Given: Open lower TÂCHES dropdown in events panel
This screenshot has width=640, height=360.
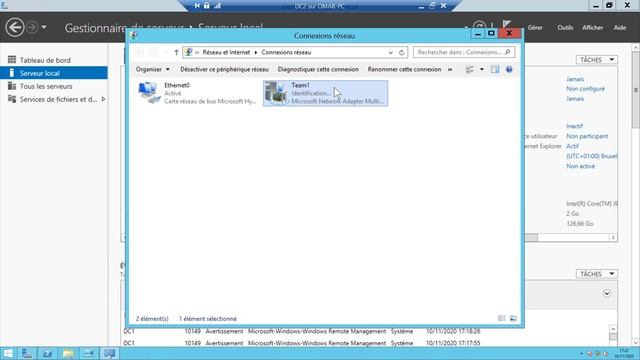Looking at the screenshot, I should pos(597,274).
